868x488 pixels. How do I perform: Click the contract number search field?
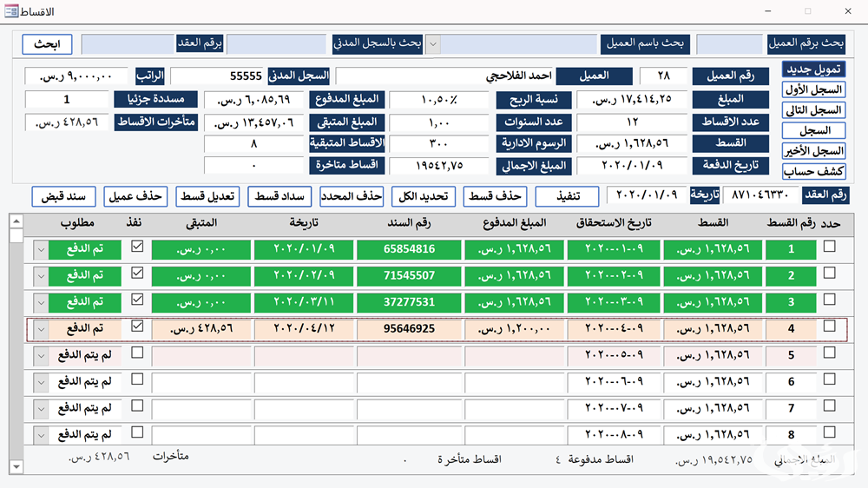click(128, 44)
